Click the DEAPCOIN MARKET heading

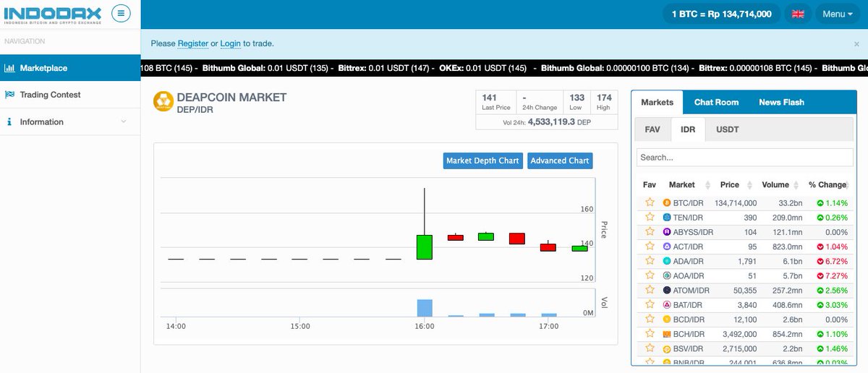(x=231, y=97)
